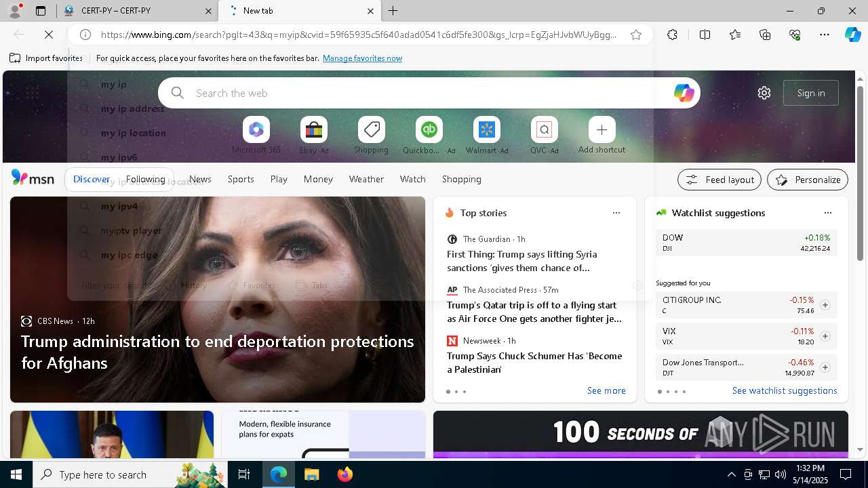Open the notifications center
868x488 pixels.
846,474
